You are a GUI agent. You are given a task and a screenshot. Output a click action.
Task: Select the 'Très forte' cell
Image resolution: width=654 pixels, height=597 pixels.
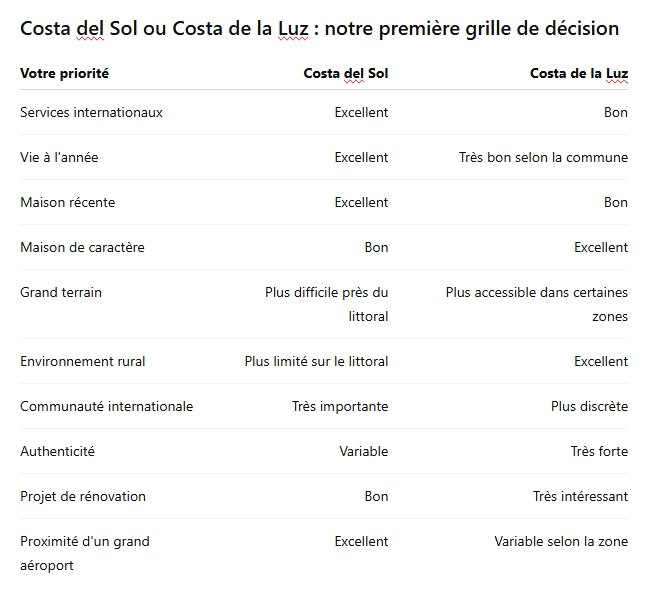pos(599,452)
